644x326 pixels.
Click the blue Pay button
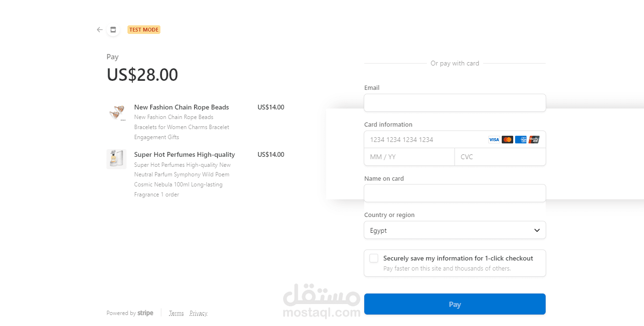pyautogui.click(x=454, y=304)
